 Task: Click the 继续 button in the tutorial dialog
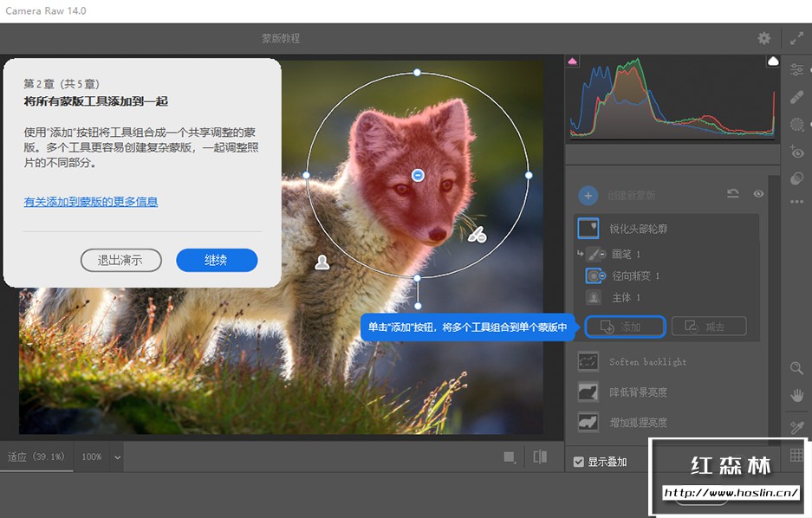coord(217,260)
